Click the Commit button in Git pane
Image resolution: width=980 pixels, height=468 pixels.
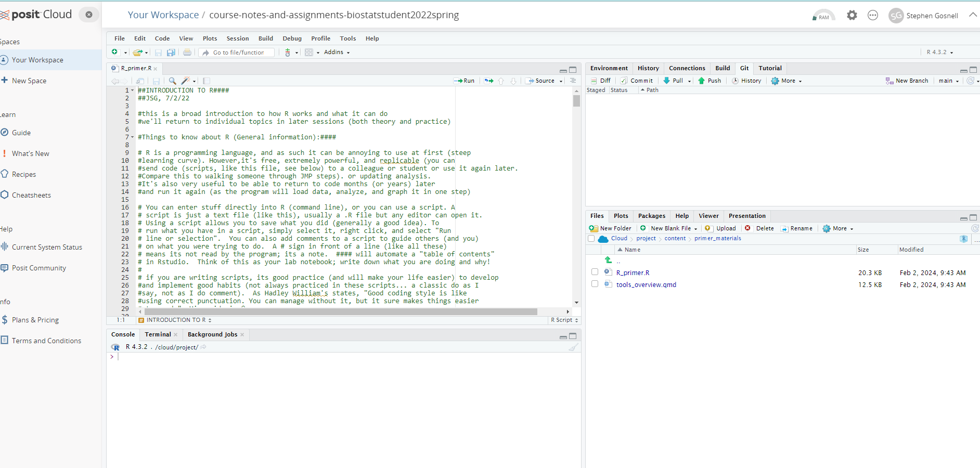click(x=637, y=81)
